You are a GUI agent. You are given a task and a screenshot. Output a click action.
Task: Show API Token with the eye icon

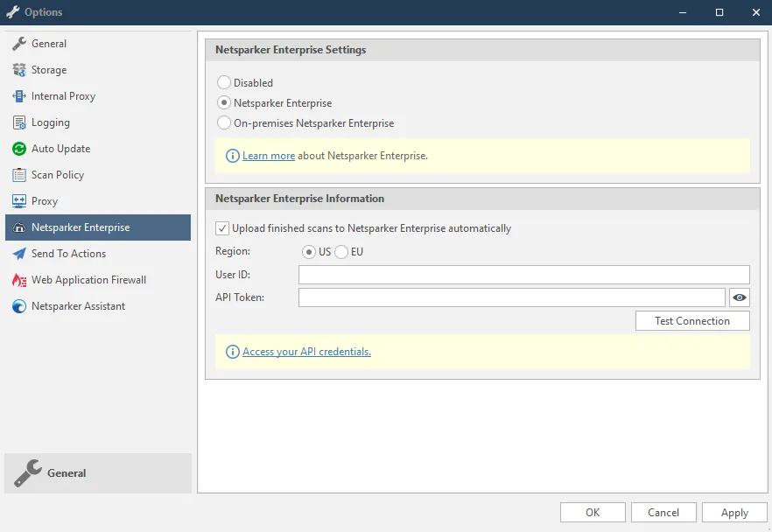click(740, 297)
